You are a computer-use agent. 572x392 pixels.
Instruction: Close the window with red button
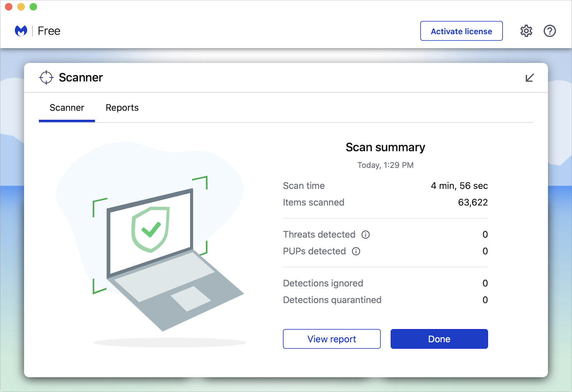pyautogui.click(x=9, y=7)
